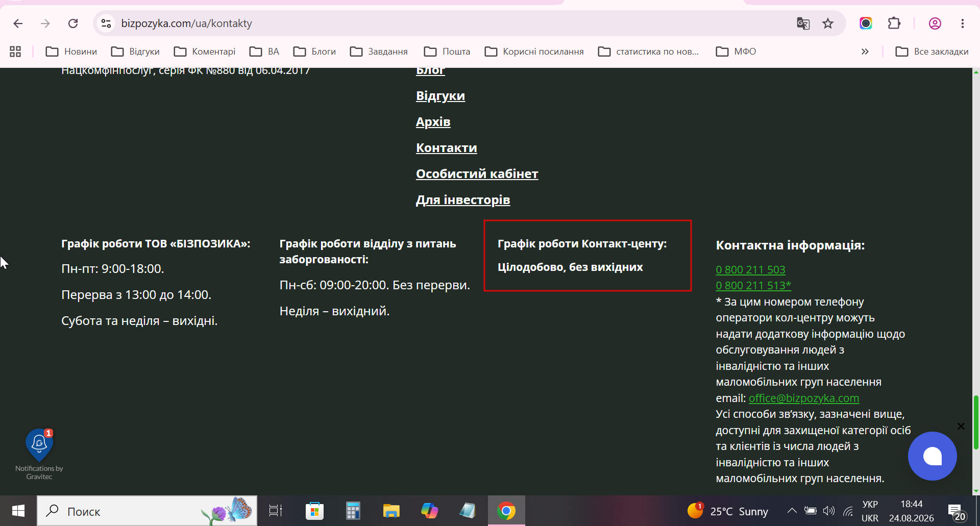Open the Пошта bookmark folder
980x526 pixels.
(x=447, y=52)
